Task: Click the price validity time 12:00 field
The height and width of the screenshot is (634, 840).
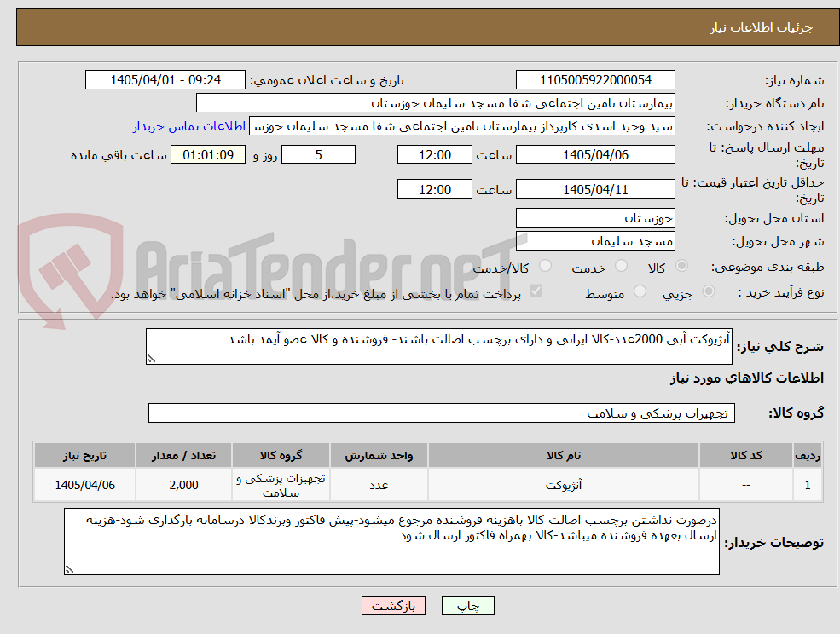Action: pos(434,189)
